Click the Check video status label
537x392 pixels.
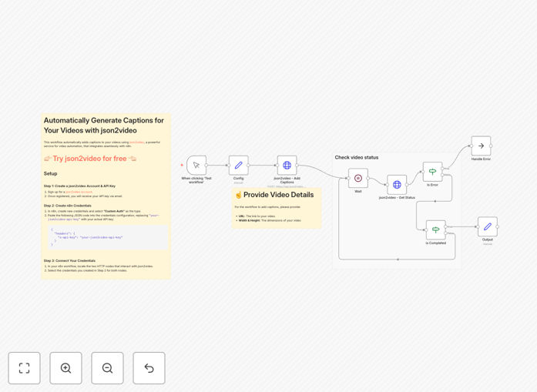pos(357,157)
